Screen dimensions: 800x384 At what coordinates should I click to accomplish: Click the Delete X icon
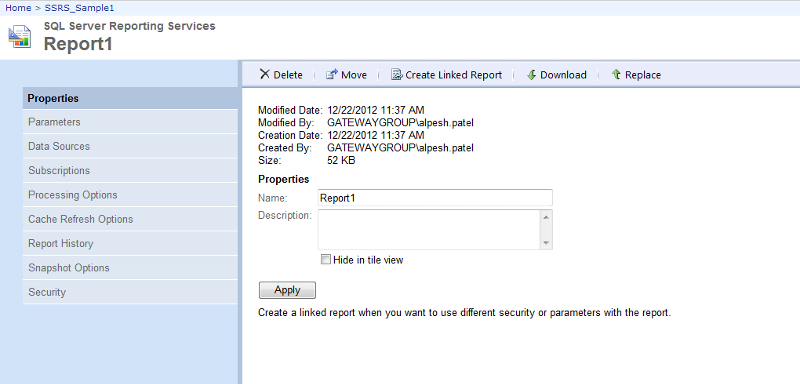tap(265, 74)
